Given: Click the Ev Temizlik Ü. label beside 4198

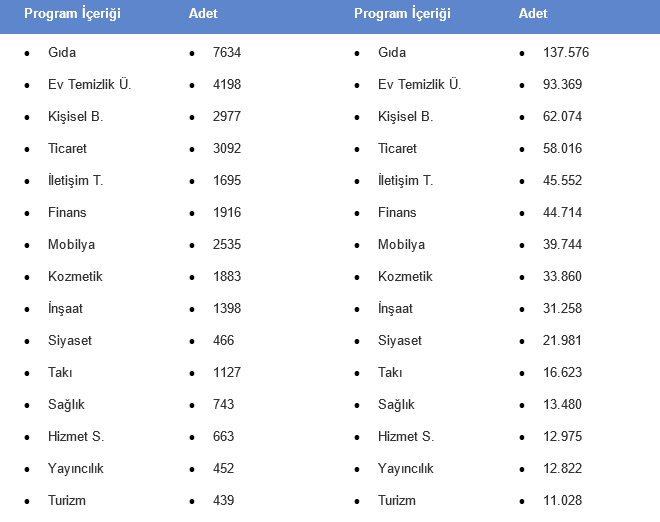Looking at the screenshot, I should [x=89, y=85].
